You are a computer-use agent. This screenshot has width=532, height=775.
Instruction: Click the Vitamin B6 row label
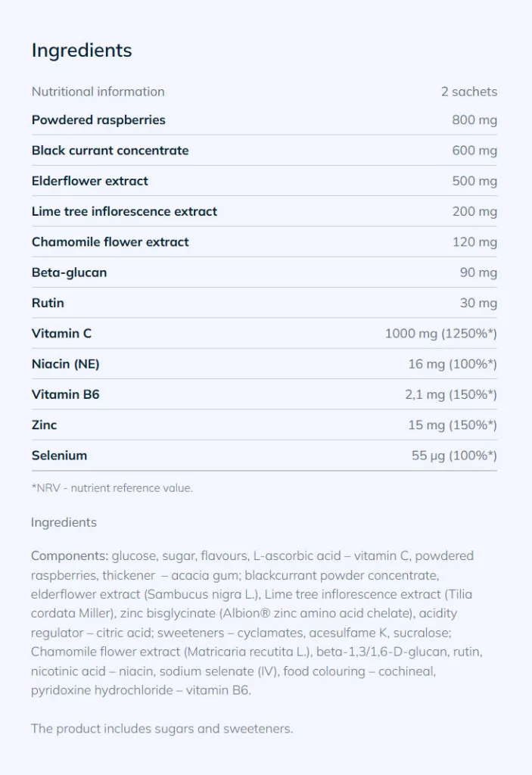(x=65, y=394)
